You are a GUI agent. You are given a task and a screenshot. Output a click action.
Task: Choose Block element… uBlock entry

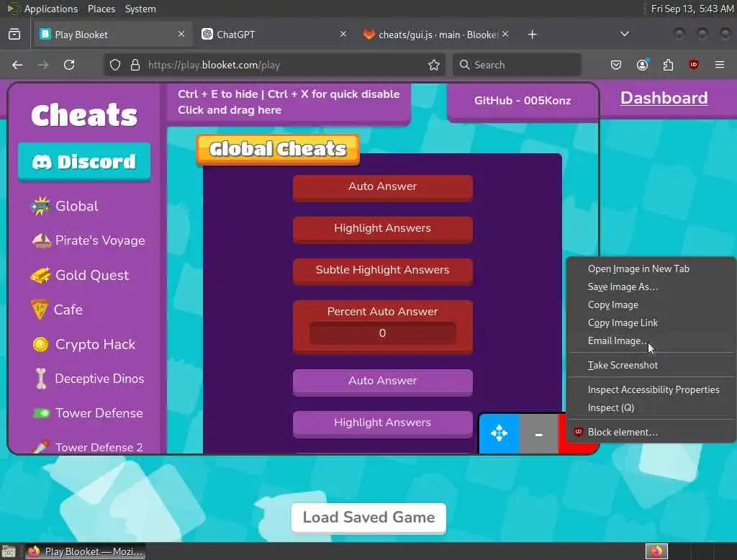651,432
